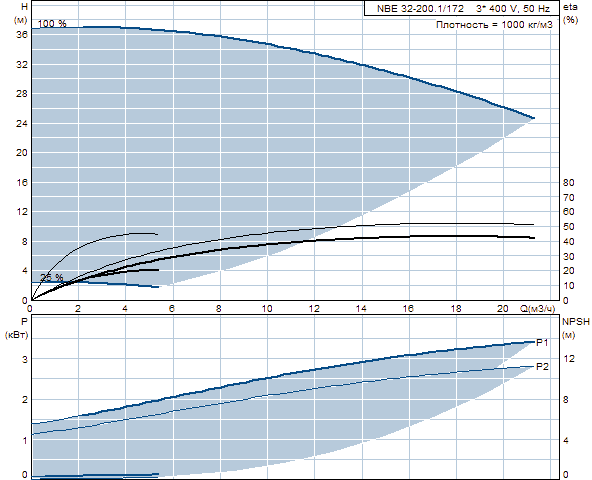
Task: Click the P (кВт) axis label
Action: pyautogui.click(x=17, y=328)
